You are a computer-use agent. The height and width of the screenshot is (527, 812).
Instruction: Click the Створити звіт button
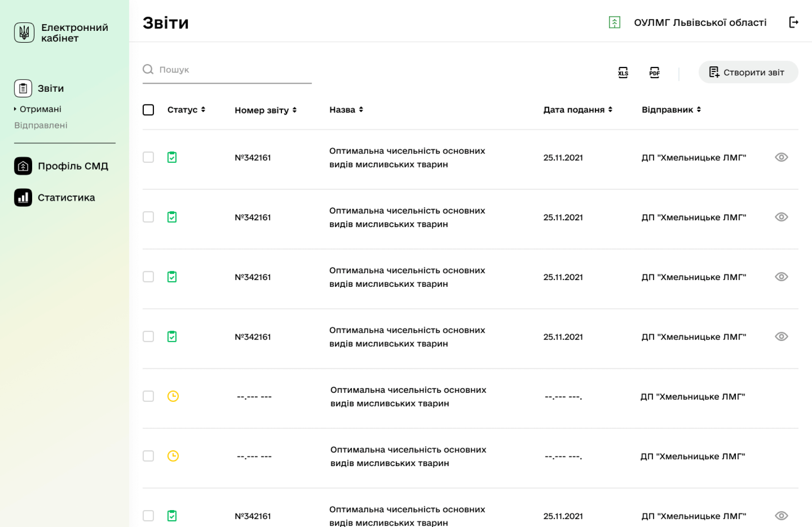click(748, 72)
